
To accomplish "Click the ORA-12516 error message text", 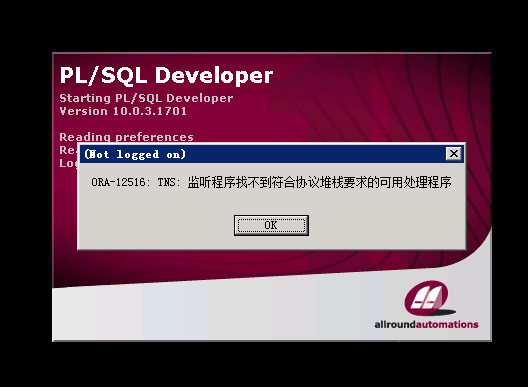I will [x=271, y=182].
